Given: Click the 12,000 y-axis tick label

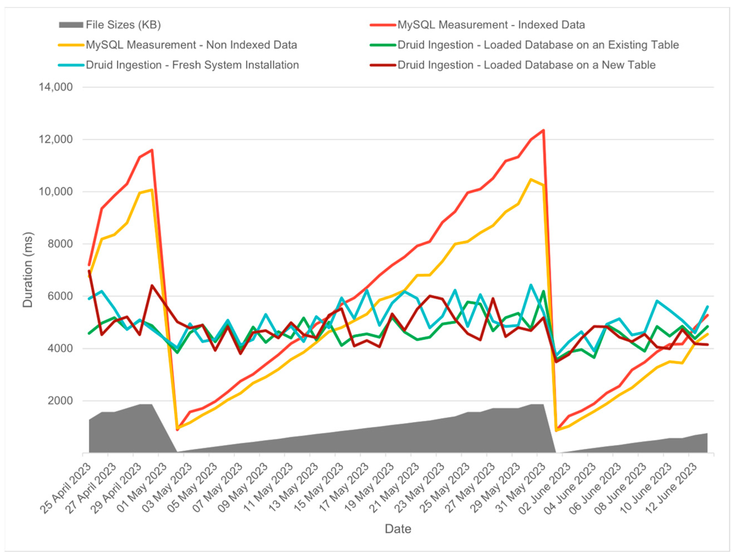Looking at the screenshot, I should tap(56, 139).
